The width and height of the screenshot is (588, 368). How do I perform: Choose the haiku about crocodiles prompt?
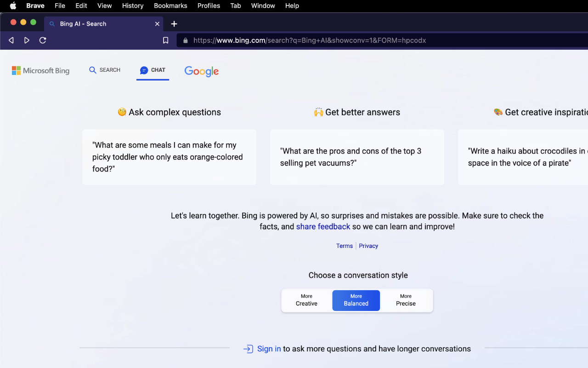(523, 157)
